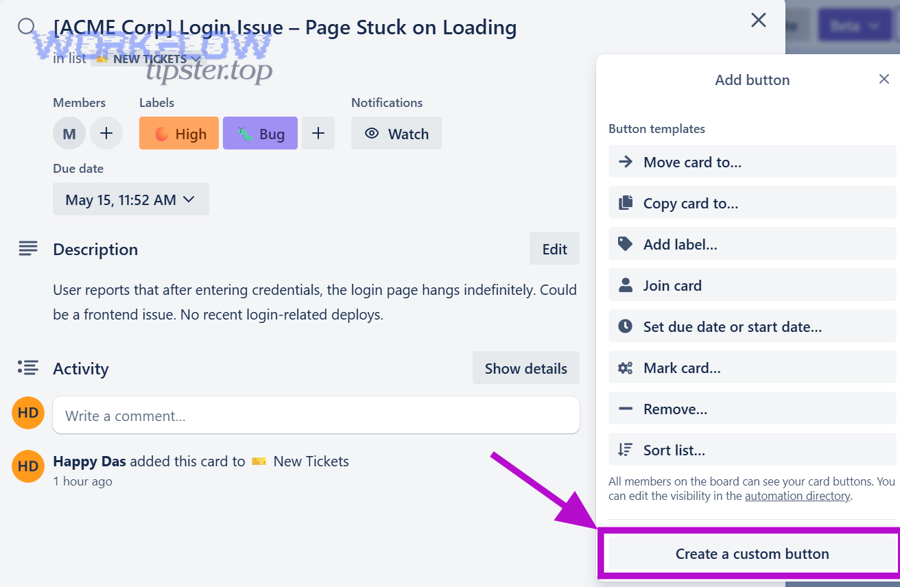Viewport: 900px width, 587px height.
Task: Click HD avatar beside Happy Das activity
Action: 28,466
